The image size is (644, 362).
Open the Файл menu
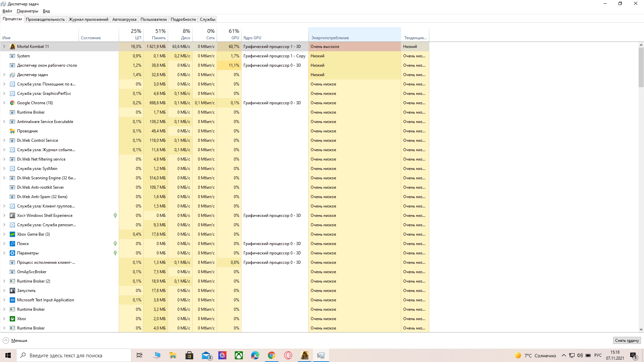[7, 11]
